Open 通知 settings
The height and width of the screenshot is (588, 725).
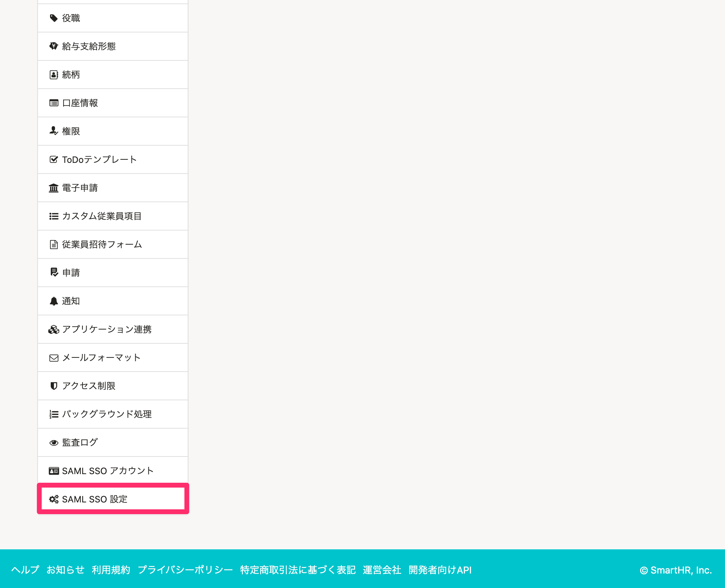(x=113, y=301)
